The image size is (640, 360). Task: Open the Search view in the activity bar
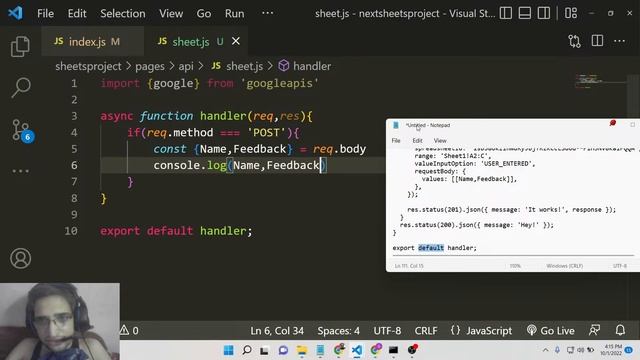(20, 87)
